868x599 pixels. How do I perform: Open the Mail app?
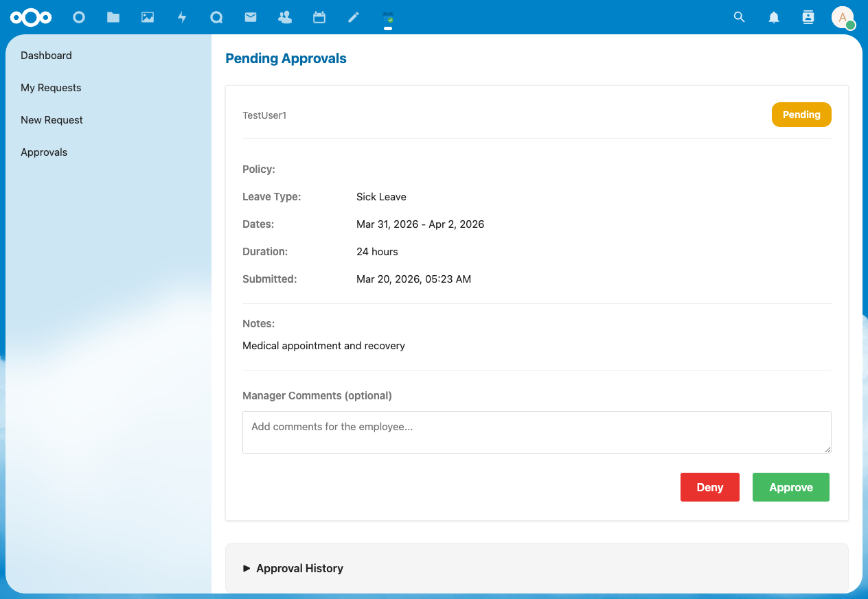(x=250, y=17)
